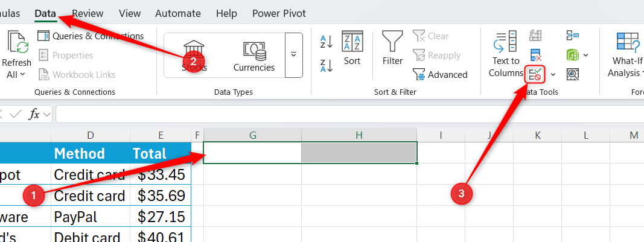Click Clear filter in Sort & Filter
The width and height of the screenshot is (644, 242).
click(431, 36)
